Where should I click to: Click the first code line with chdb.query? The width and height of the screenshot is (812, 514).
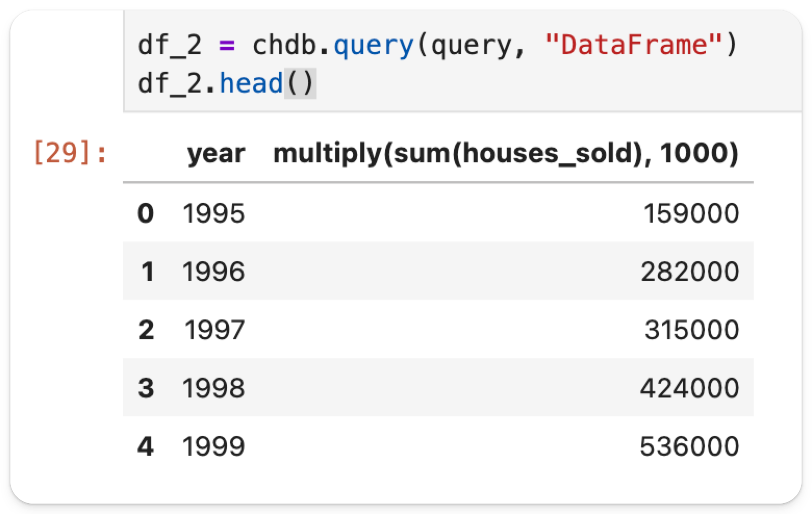pyautogui.click(x=437, y=45)
